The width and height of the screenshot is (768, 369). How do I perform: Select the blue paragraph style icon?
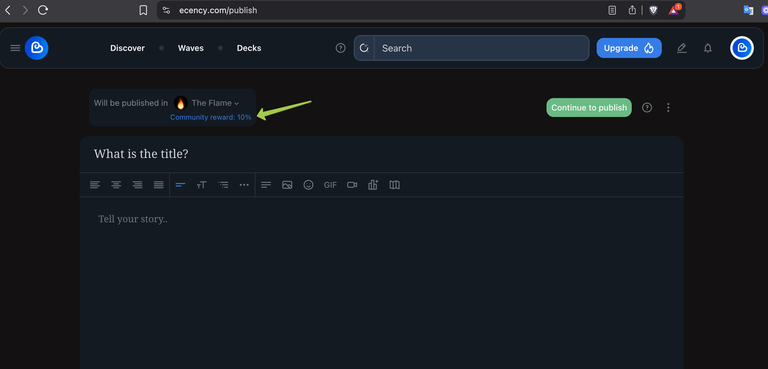[180, 185]
